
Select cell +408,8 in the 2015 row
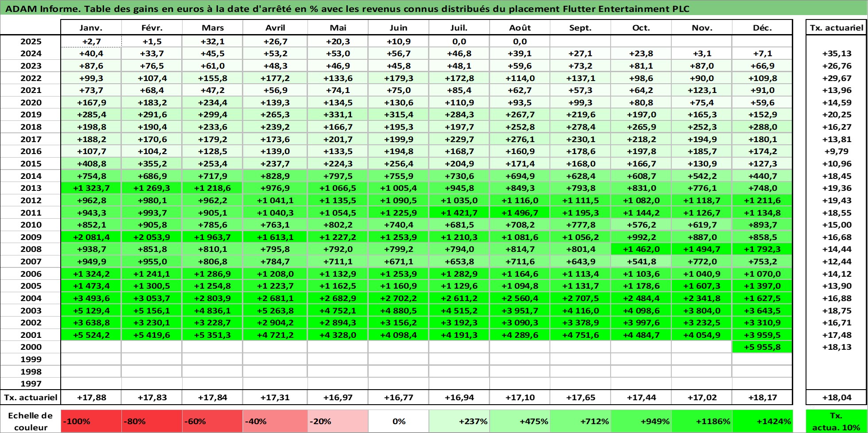[91, 164]
